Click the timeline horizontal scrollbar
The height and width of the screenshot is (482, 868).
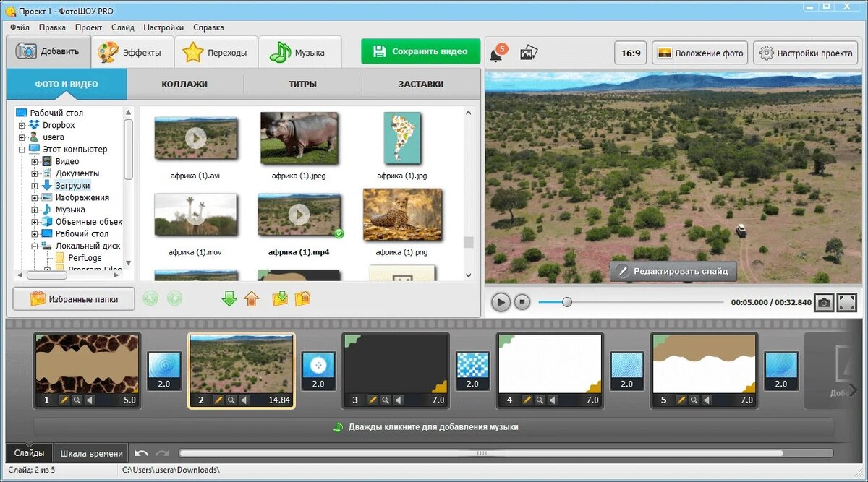[481, 453]
